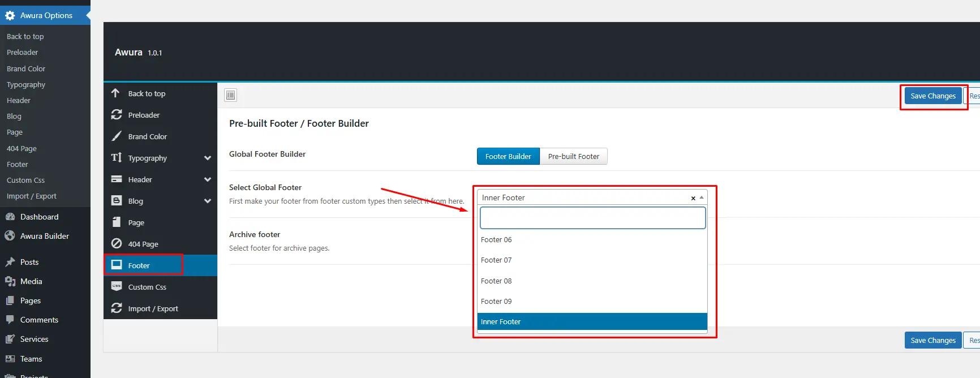Open Import / Export in sidebar submenu
The width and height of the screenshot is (980, 378).
(32, 196)
